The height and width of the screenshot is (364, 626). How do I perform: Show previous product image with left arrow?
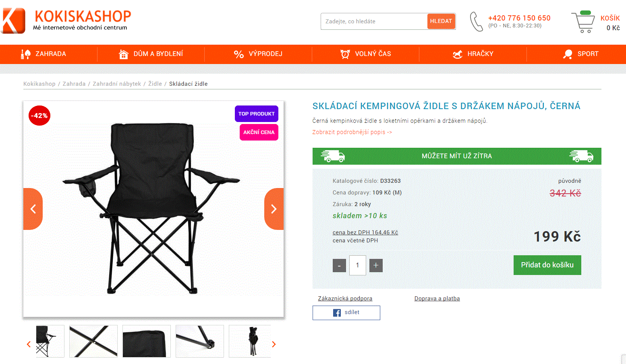tap(33, 209)
